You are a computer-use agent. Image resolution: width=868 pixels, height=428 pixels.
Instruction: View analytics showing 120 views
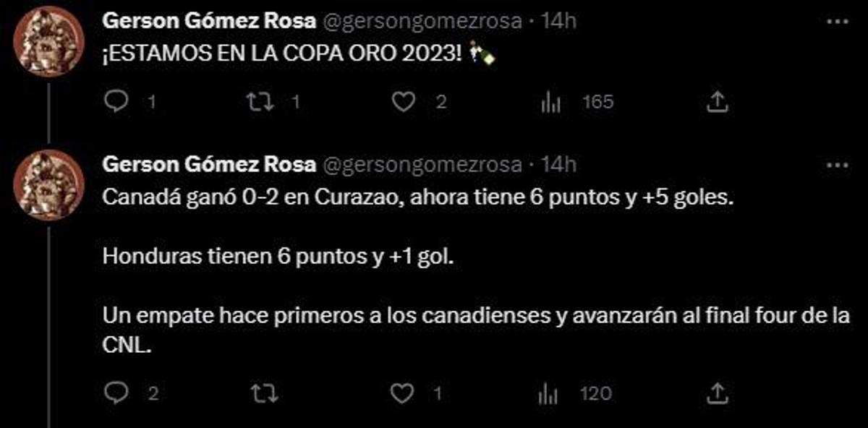(550, 394)
